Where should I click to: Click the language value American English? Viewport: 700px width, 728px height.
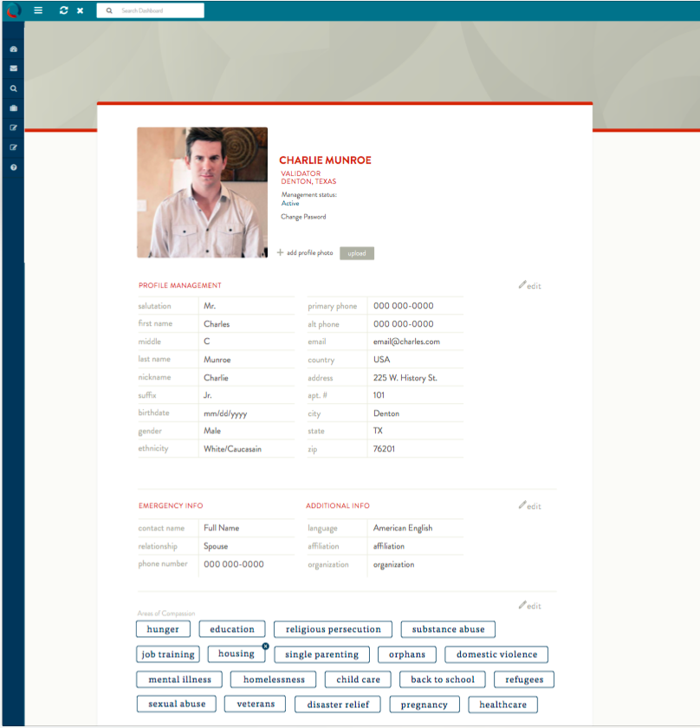pyautogui.click(x=403, y=528)
